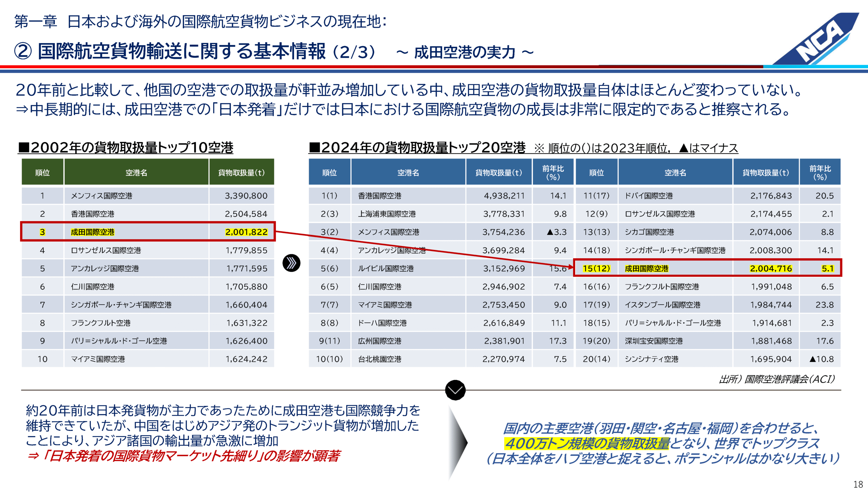Click the ACI source citation text
This screenshot has width=868, height=493.
[776, 379]
